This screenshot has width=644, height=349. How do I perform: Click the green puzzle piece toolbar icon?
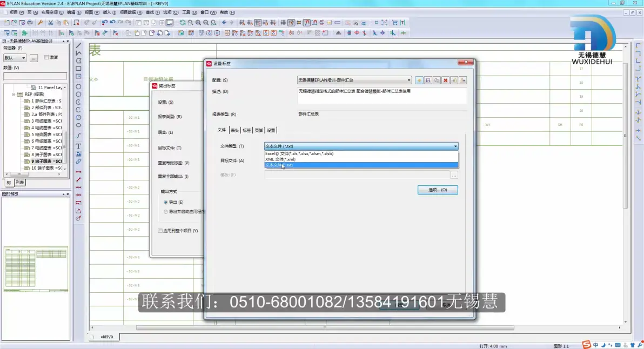(25, 33)
